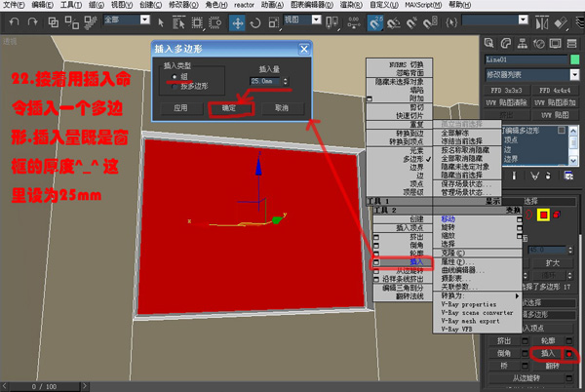The width and height of the screenshot is (585, 392).
Task: Toggle the Spinner Snap icon
Action: pos(430,23)
